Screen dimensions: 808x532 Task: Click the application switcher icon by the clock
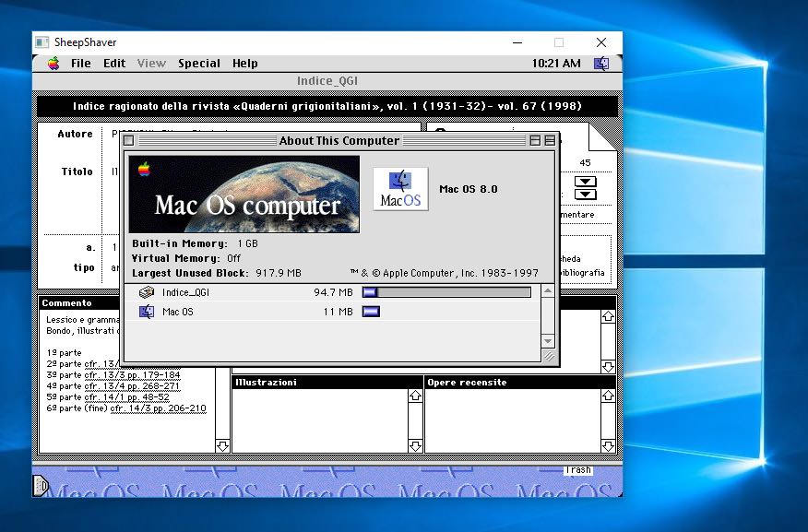click(601, 64)
